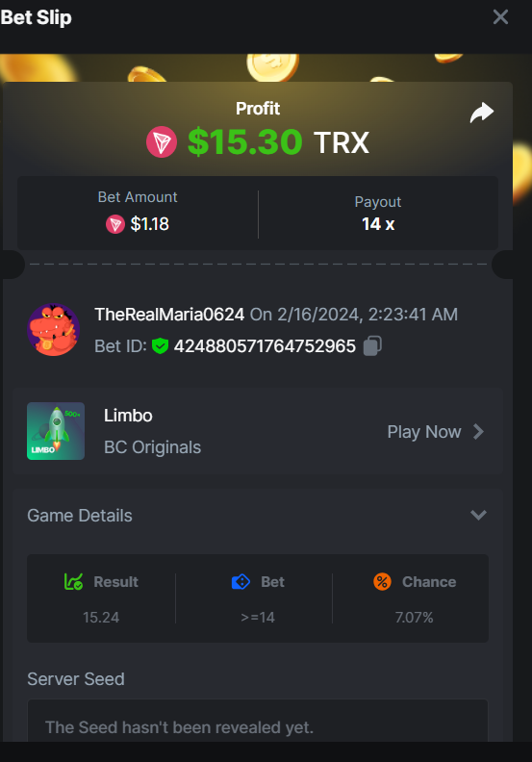Viewport: 532px width, 762px height.
Task: Click the Game Details header
Action: [x=80, y=516]
